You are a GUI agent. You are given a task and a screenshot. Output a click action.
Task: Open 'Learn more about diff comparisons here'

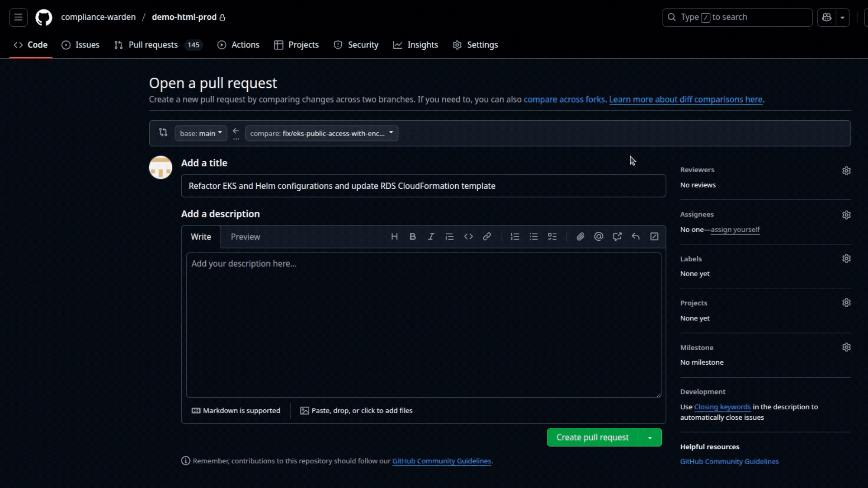click(685, 99)
